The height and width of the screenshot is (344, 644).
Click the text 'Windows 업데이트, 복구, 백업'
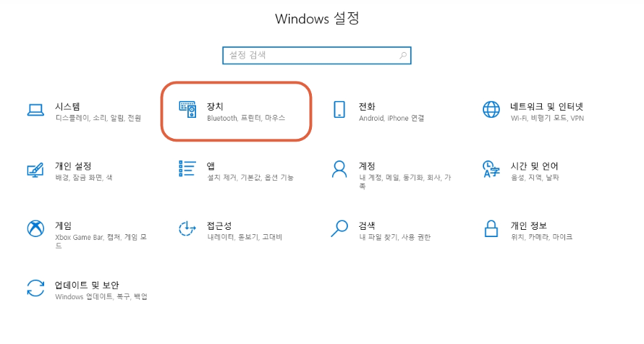[x=101, y=296]
